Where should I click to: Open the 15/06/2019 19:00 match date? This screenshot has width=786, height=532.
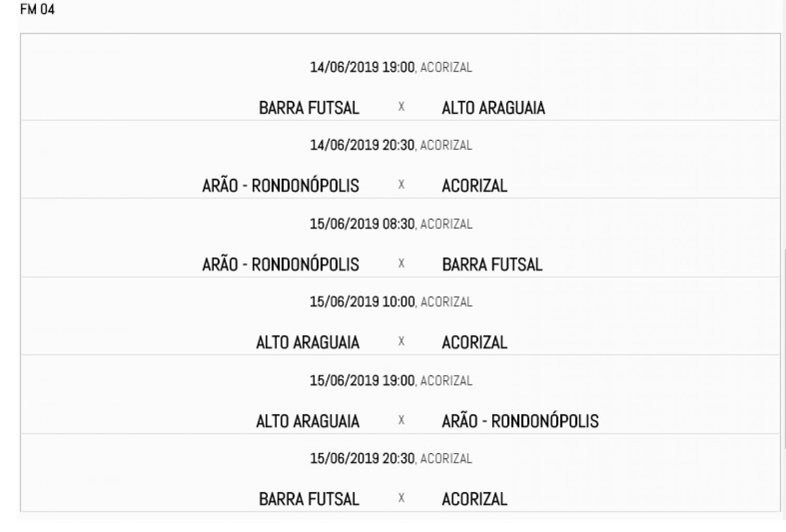tap(362, 381)
